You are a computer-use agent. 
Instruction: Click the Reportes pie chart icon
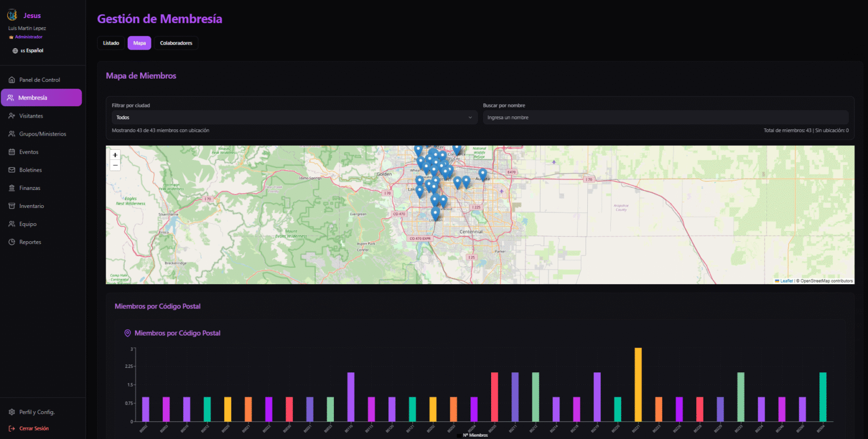tap(12, 242)
